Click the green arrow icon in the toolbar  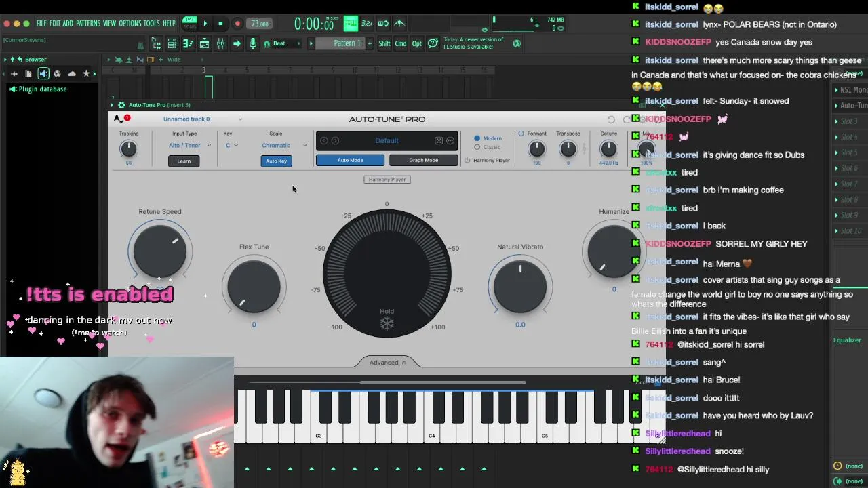pos(237,43)
